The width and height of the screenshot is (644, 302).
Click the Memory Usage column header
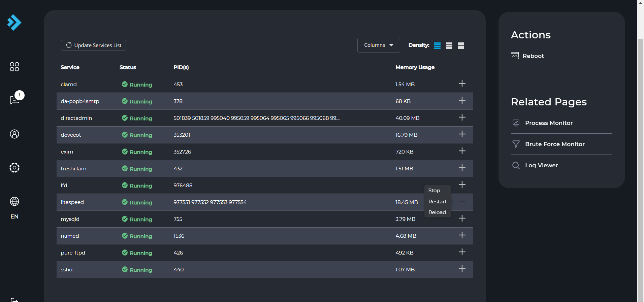point(415,67)
